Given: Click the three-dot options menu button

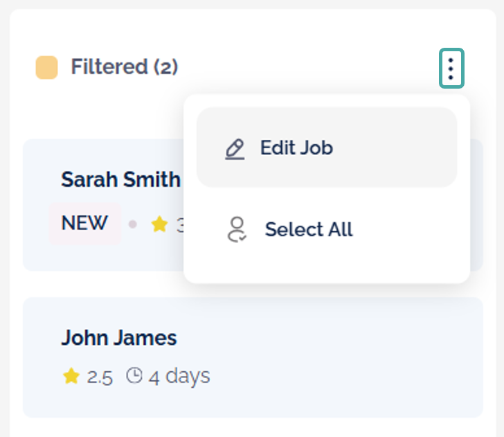Looking at the screenshot, I should point(451,69).
